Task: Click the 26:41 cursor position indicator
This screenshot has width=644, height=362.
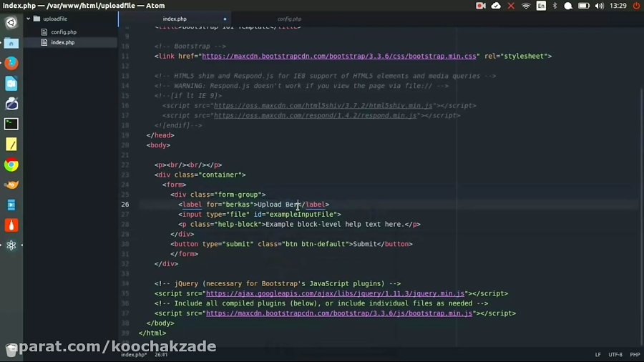Action: pos(161,355)
